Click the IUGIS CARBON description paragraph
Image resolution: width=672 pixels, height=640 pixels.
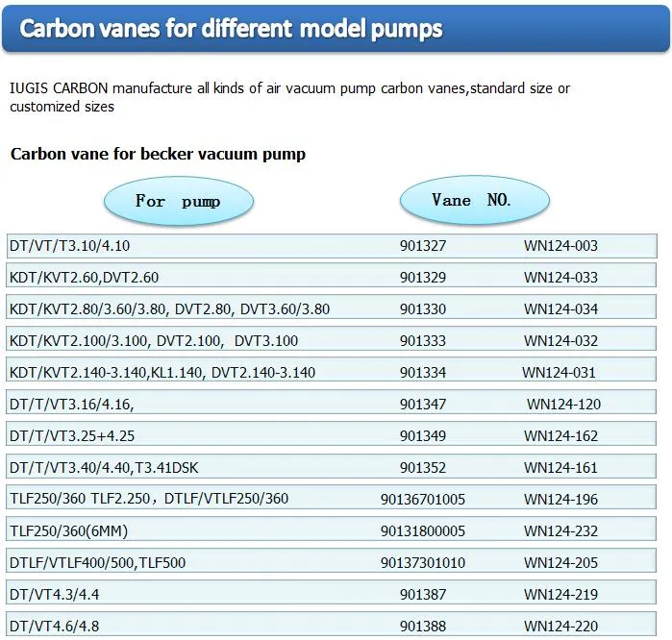[x=289, y=97]
